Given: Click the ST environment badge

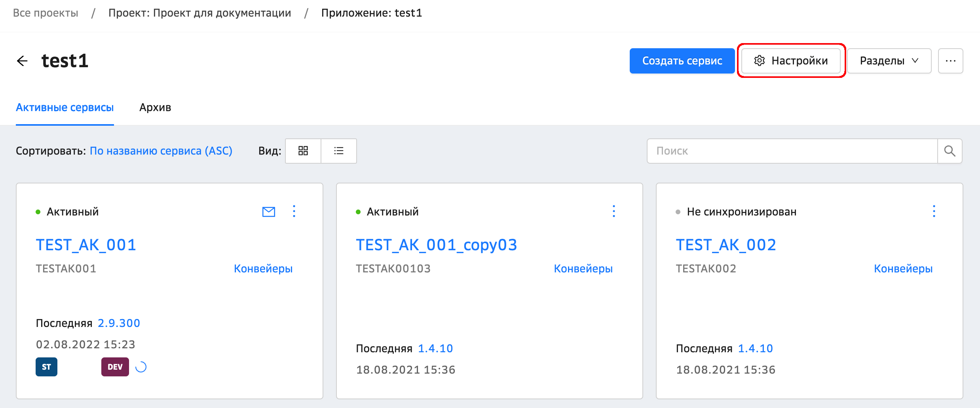Looking at the screenshot, I should [46, 367].
